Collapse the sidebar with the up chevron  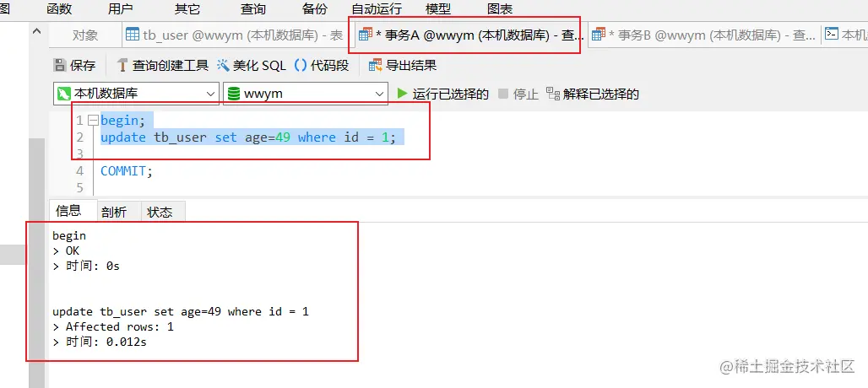(x=37, y=31)
